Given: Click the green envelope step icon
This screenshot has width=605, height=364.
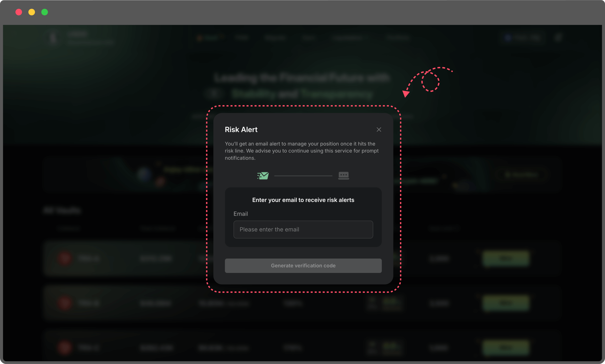Looking at the screenshot, I should [263, 176].
